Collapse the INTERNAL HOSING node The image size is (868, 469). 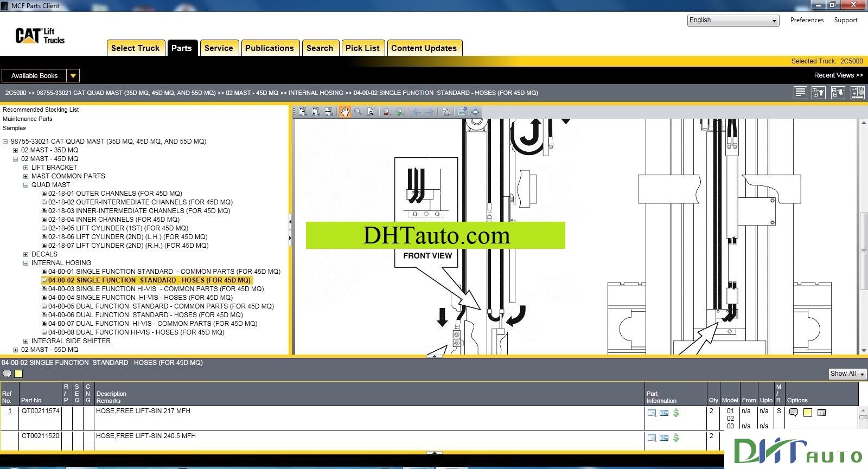[25, 263]
